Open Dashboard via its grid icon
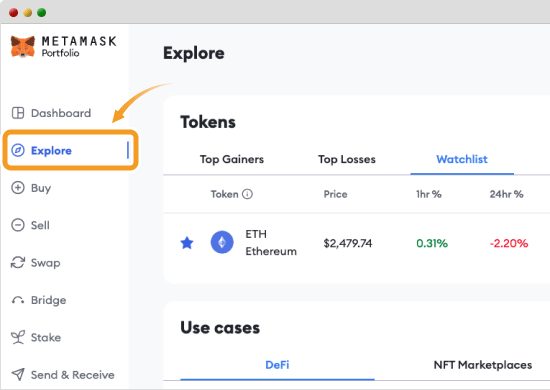550x390 pixels. pyautogui.click(x=18, y=113)
